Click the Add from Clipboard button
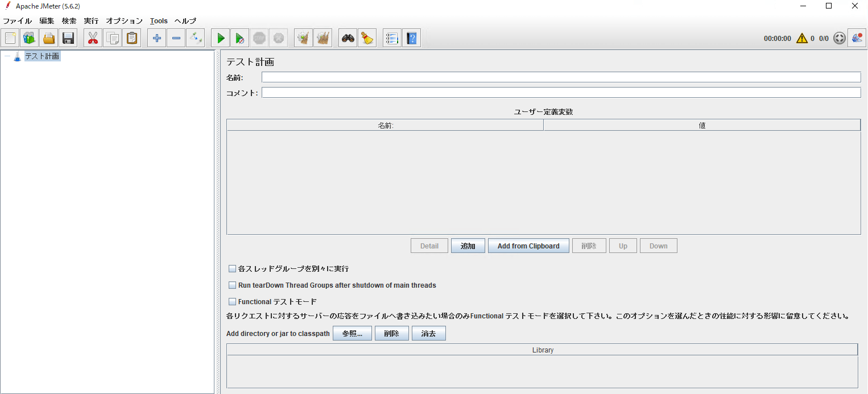This screenshot has height=394, width=868. pos(528,246)
